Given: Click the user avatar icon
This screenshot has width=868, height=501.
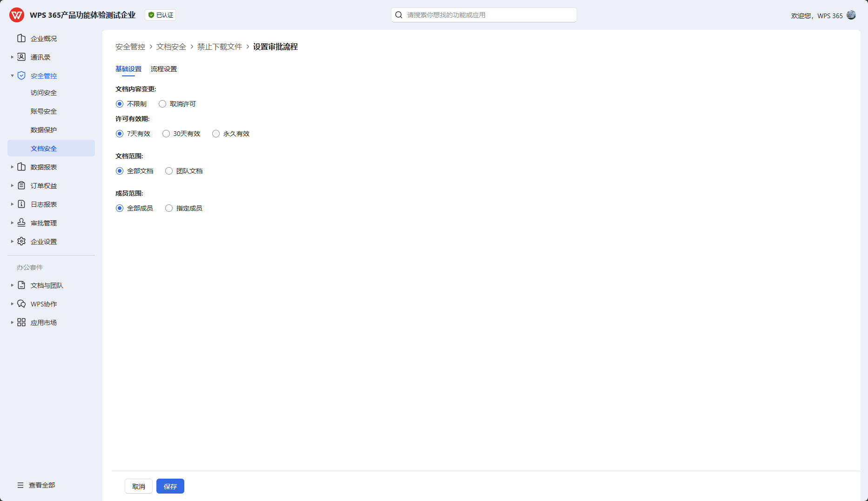Looking at the screenshot, I should (851, 15).
